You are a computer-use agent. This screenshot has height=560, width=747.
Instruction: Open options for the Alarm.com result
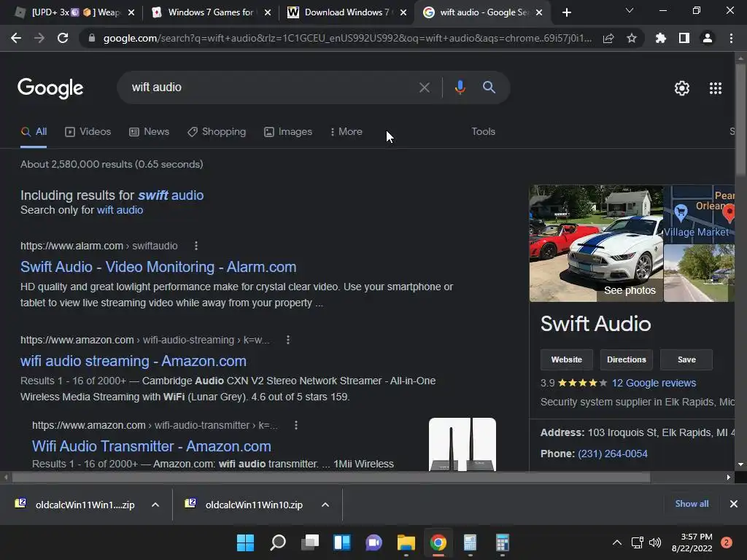point(196,246)
